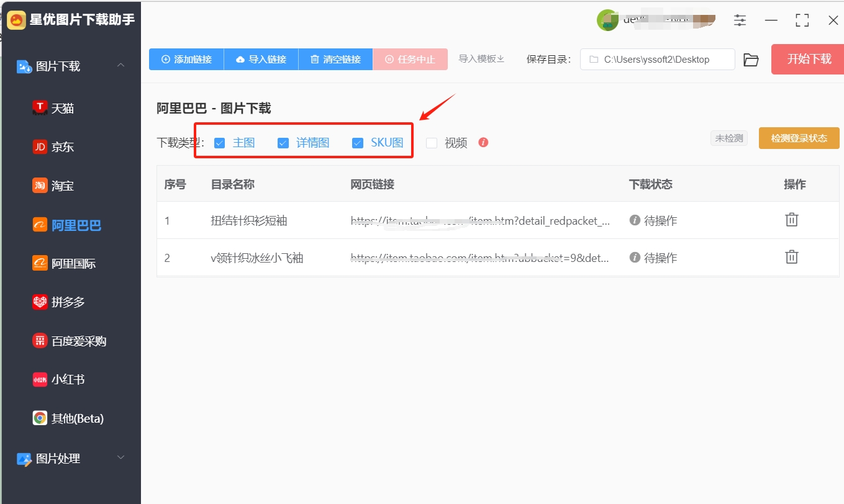Image resolution: width=844 pixels, height=504 pixels.
Task: Click the 京东 JD icon in sidebar
Action: point(40,147)
